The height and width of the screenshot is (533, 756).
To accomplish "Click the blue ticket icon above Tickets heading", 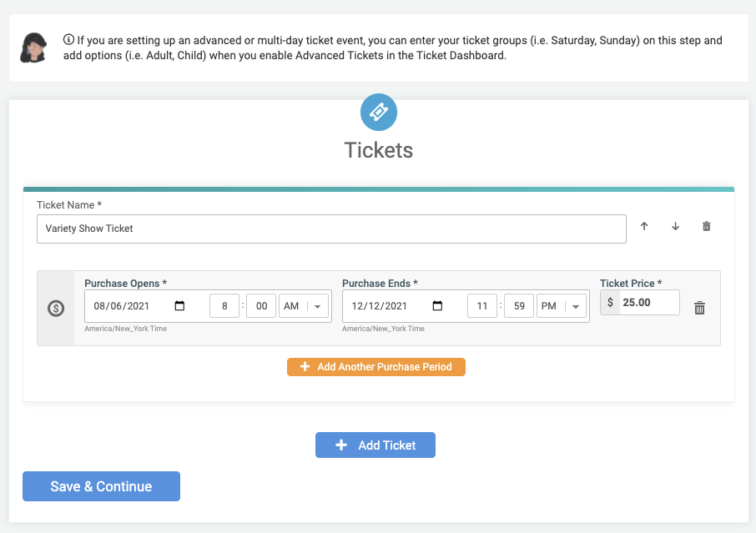I will pos(378,112).
